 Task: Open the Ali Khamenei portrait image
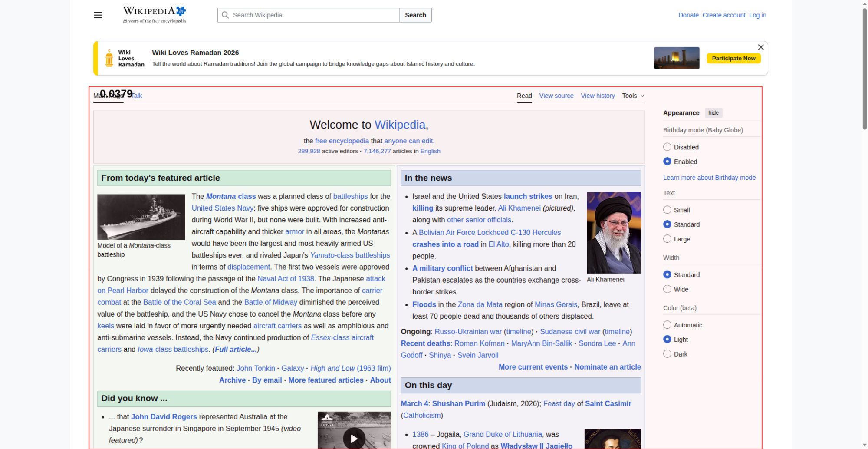tap(613, 233)
